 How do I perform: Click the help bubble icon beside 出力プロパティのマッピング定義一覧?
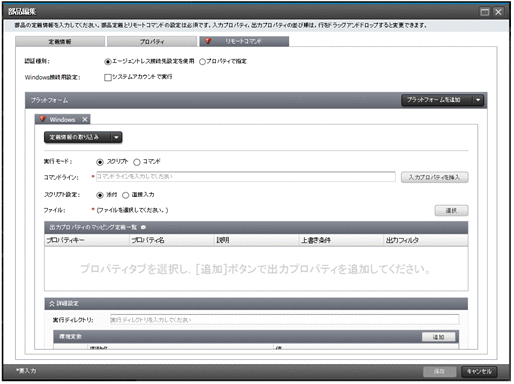tap(143, 227)
